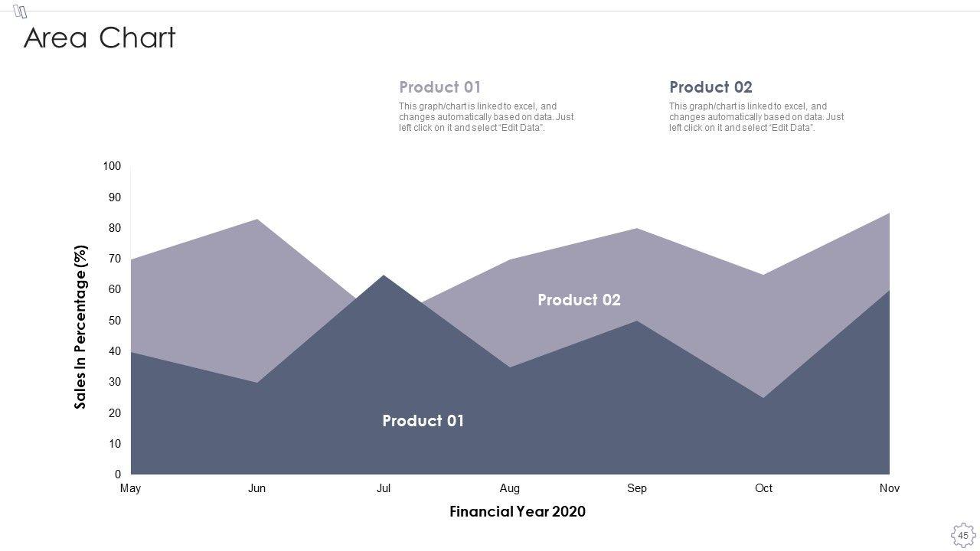The image size is (980, 551).
Task: Click the May label on the horizontal axis
Action: [131, 488]
